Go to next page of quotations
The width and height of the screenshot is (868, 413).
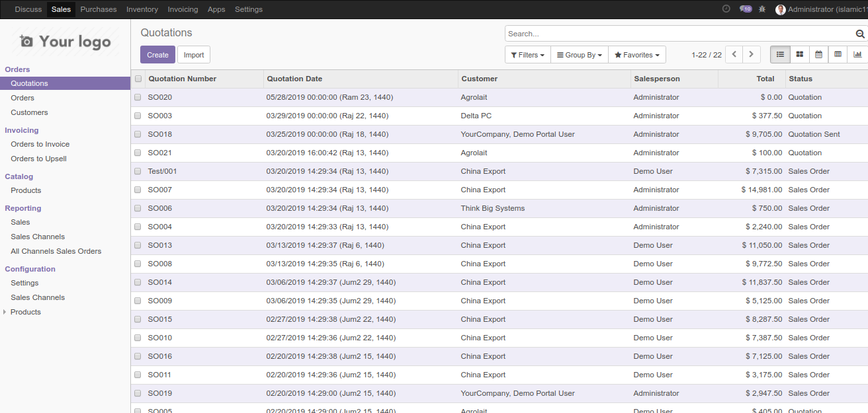click(751, 55)
